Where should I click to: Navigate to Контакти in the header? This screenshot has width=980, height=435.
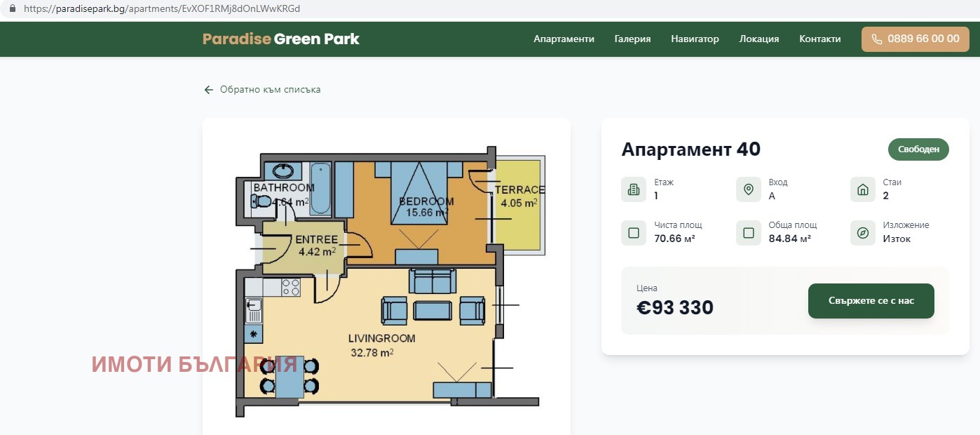tap(819, 39)
